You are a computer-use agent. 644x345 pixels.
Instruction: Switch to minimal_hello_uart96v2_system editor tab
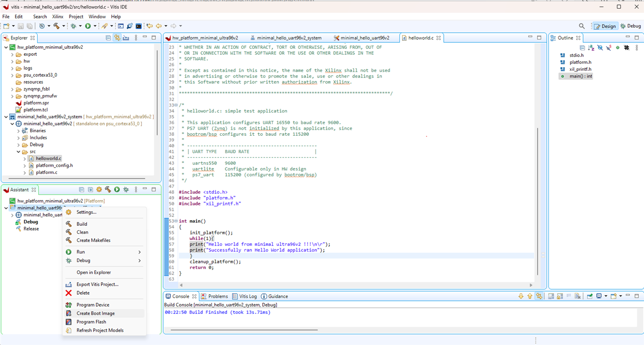coord(285,38)
